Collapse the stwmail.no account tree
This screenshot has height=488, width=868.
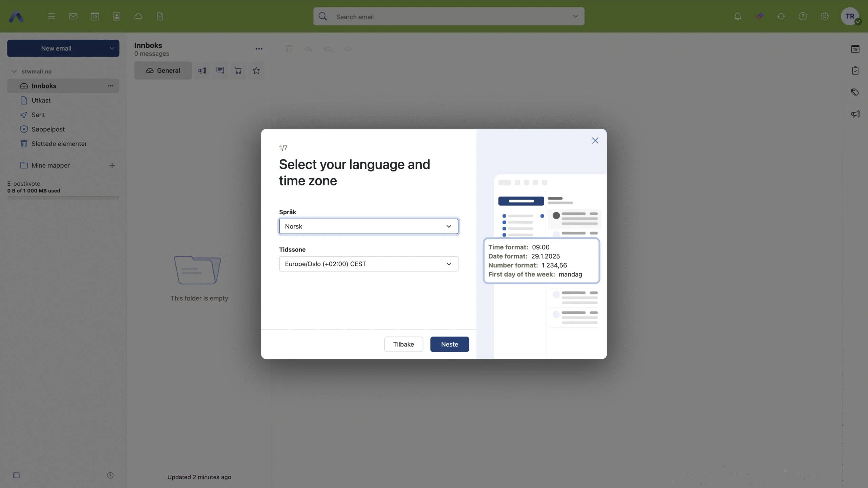pyautogui.click(x=14, y=72)
